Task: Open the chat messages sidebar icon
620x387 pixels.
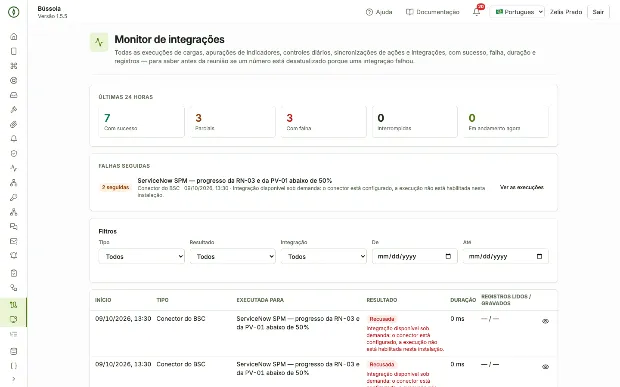Action: pos(13,227)
